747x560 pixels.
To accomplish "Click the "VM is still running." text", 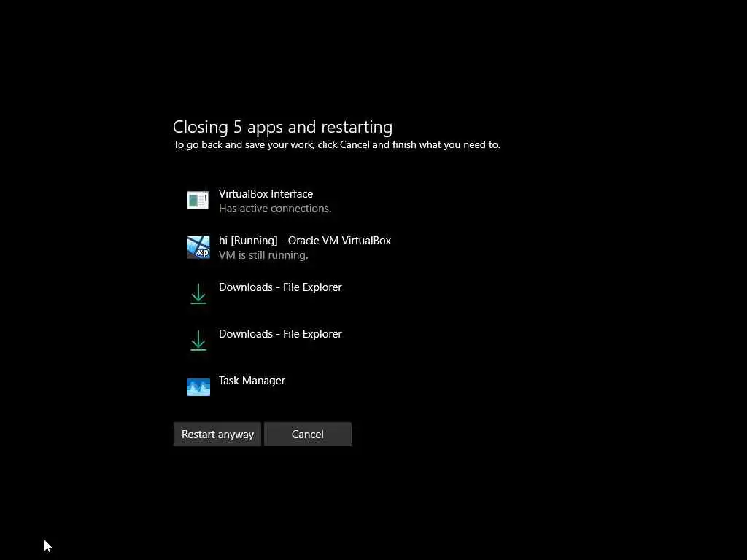I will (263, 255).
